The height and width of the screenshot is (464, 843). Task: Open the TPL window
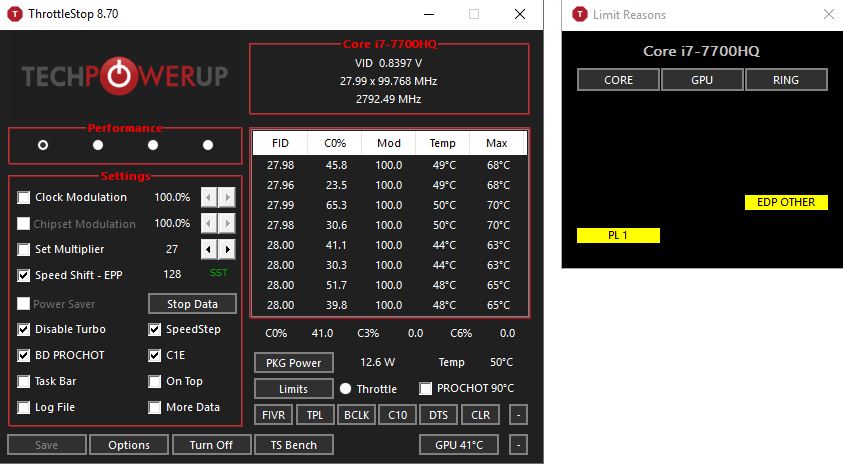[x=315, y=415]
